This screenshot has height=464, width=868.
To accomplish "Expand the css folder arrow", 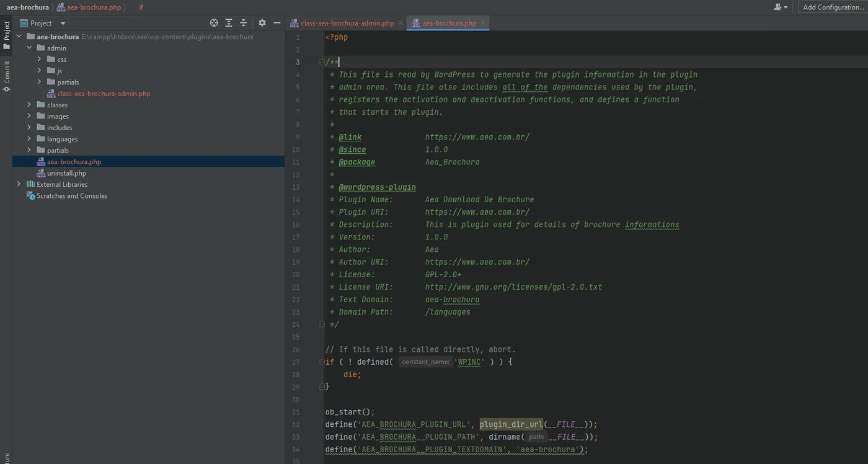I will [39, 60].
